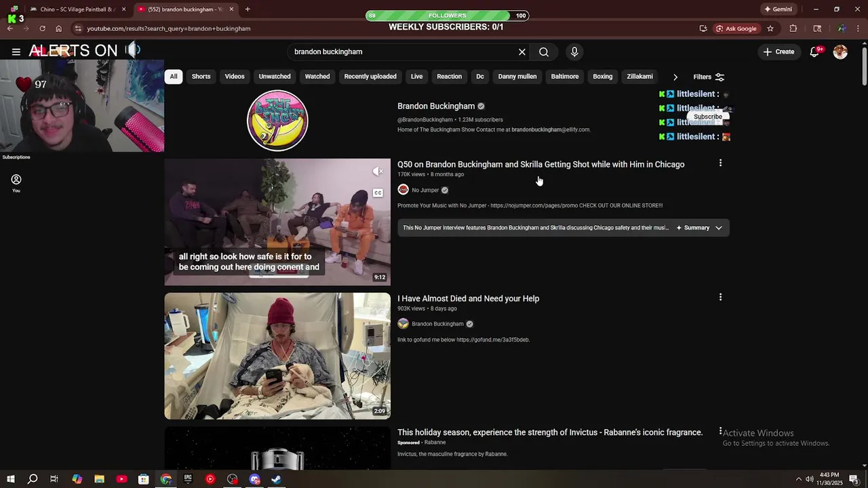This screenshot has height=488, width=868.
Task: Open the No Jumper channel name link
Action: [x=425, y=190]
